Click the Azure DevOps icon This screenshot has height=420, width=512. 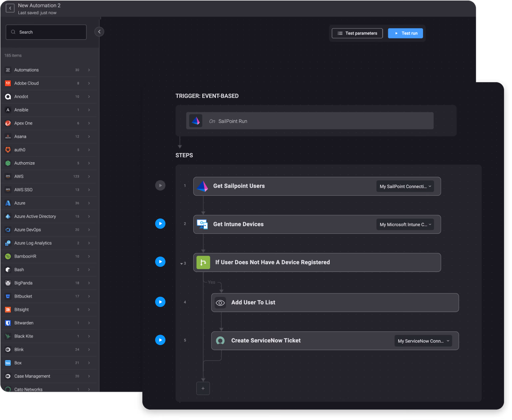tap(8, 230)
